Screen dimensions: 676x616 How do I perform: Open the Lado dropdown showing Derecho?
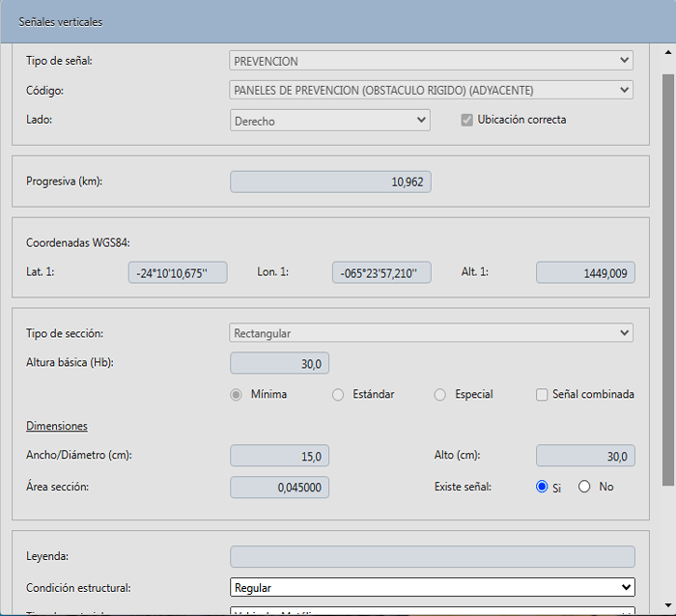pos(329,121)
